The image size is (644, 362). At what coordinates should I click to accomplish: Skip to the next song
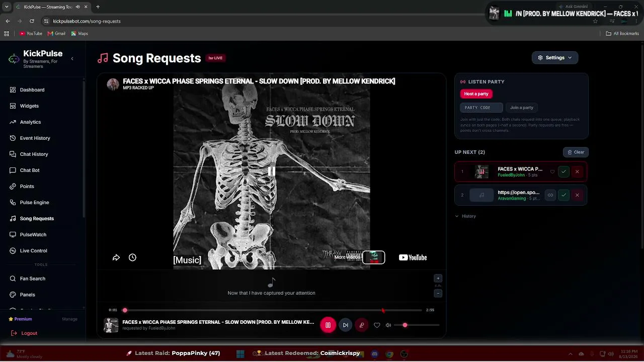(x=345, y=325)
